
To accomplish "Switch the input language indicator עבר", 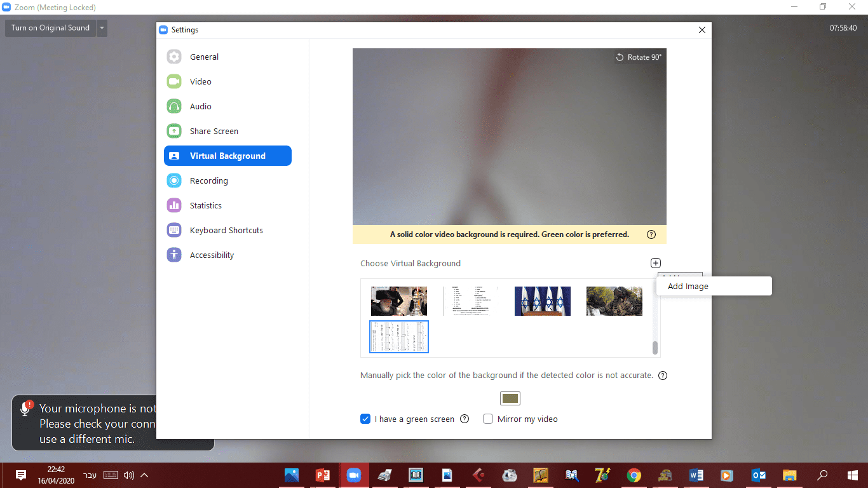I will point(90,475).
